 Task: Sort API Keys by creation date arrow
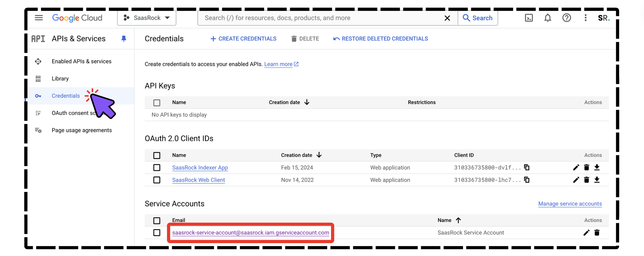pyautogui.click(x=307, y=102)
